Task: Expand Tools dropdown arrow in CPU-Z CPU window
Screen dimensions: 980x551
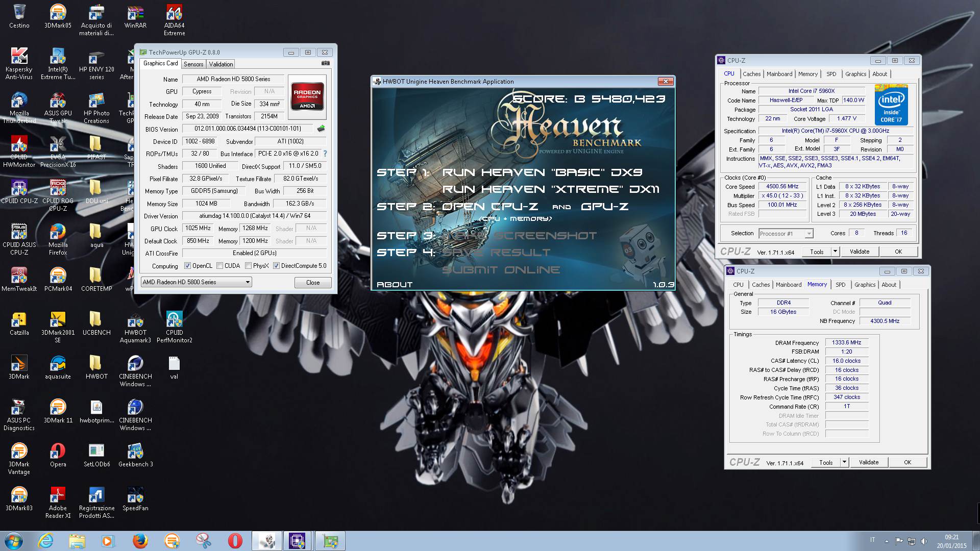Action: tap(835, 252)
